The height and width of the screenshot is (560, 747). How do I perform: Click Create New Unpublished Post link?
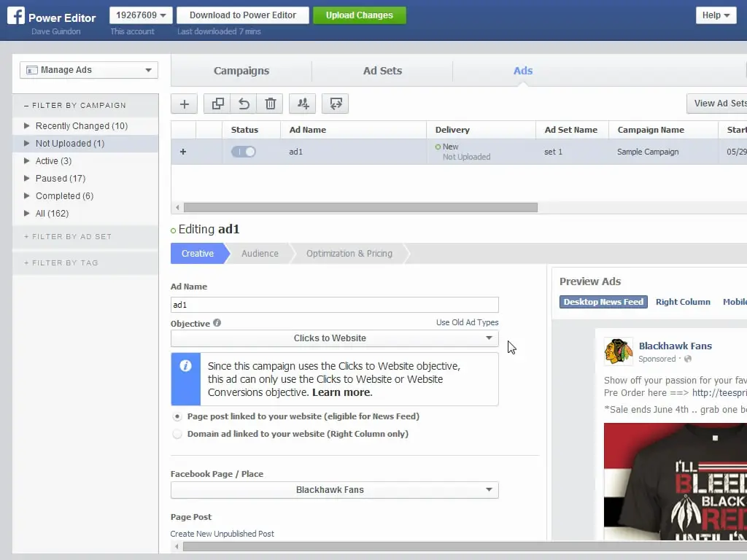point(222,534)
